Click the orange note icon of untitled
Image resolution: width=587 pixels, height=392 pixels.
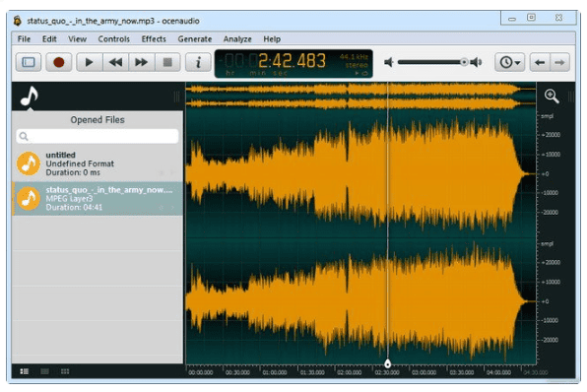pyautogui.click(x=29, y=163)
